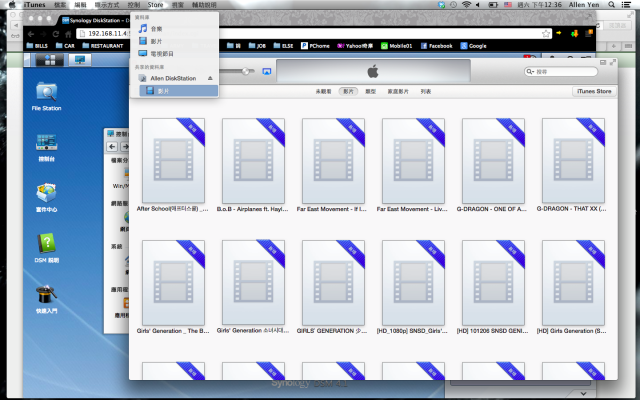Select B.o.B - Airplanes video thumbnail
The image size is (640, 400).
[253, 160]
